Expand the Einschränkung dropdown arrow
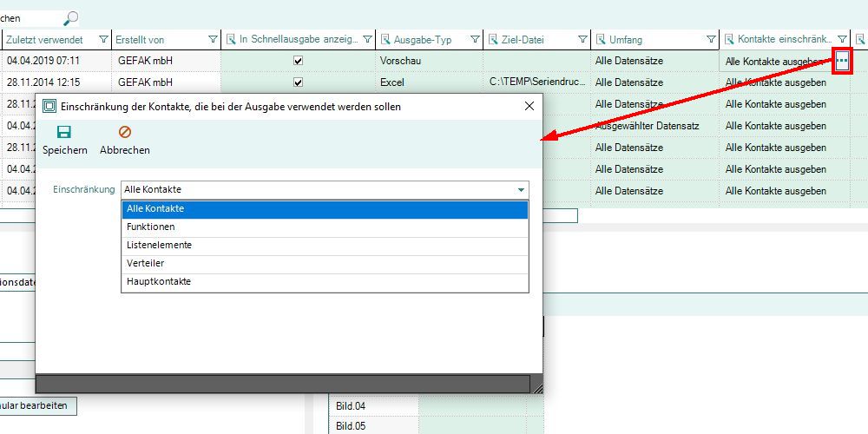 tap(521, 190)
